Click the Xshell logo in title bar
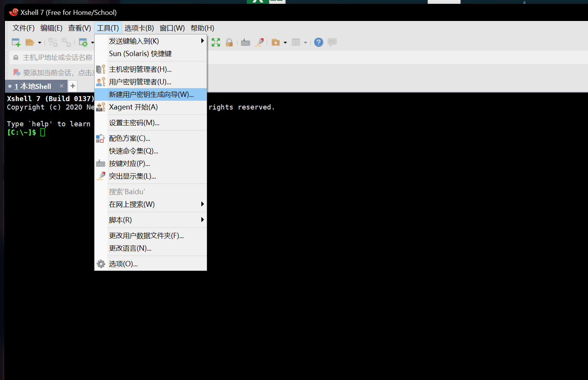588x380 pixels. [x=14, y=12]
